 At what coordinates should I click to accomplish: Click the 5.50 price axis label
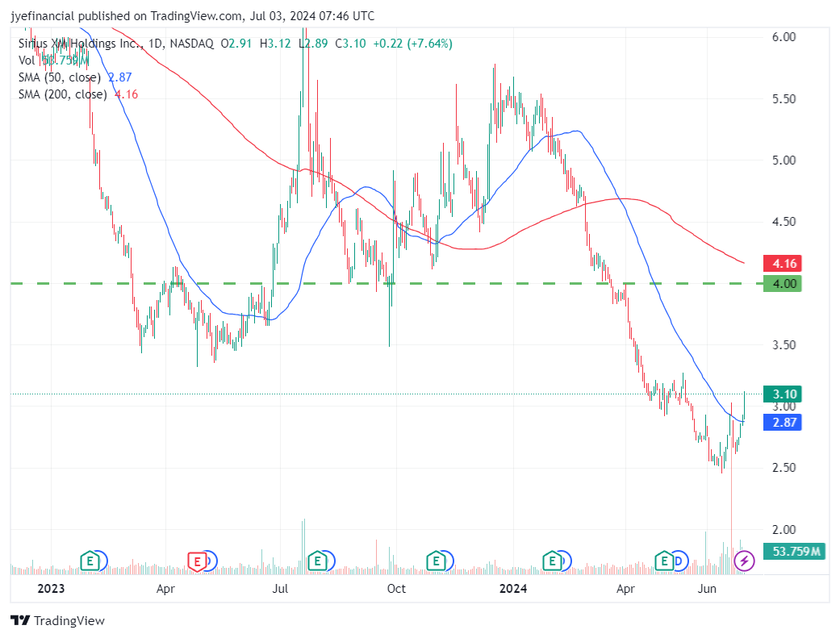tap(784, 99)
